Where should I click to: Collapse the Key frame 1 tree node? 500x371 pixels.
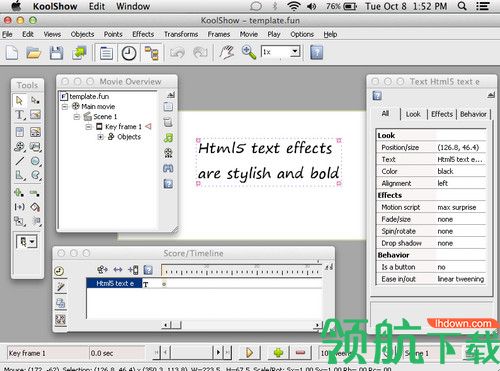click(x=88, y=127)
